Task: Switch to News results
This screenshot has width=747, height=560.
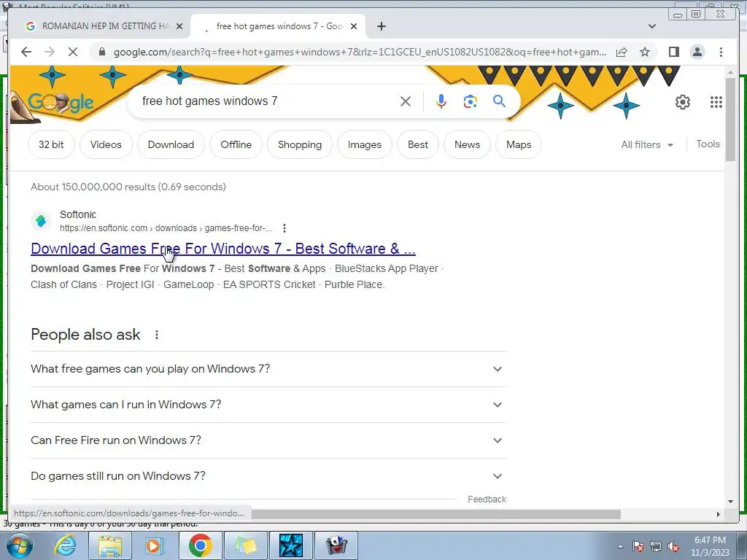Action: 467,144
